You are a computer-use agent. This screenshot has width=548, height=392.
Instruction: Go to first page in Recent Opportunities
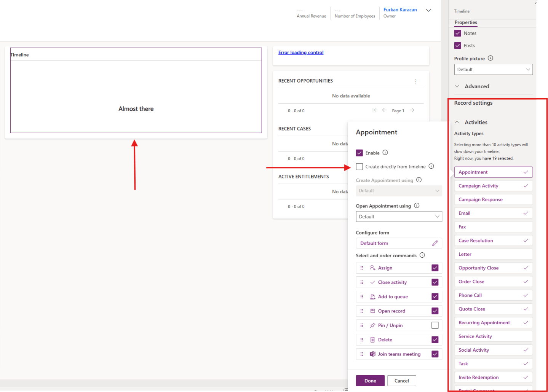(x=374, y=110)
